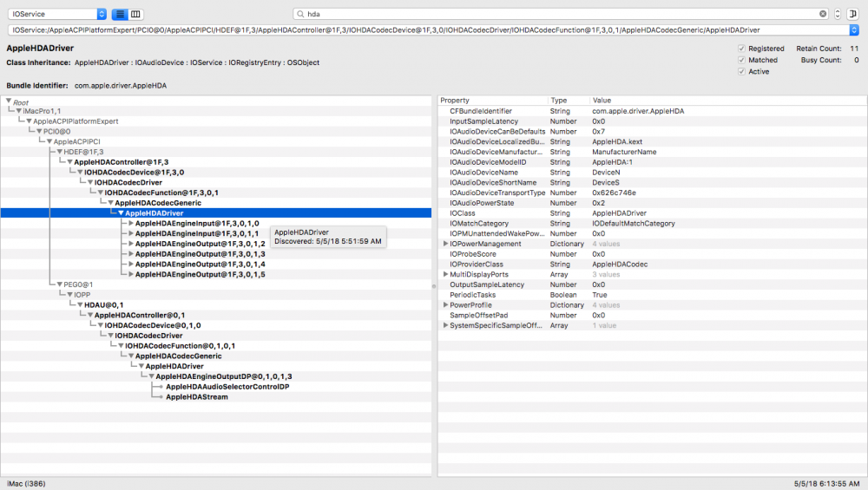The width and height of the screenshot is (868, 490).
Task: Select AppleHDAController@0,1 row
Action: point(216,315)
